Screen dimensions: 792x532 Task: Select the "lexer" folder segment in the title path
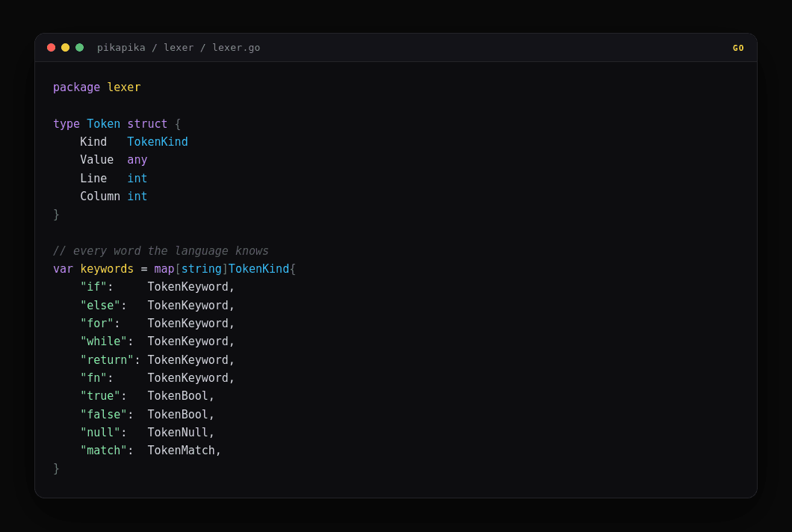[x=179, y=48]
